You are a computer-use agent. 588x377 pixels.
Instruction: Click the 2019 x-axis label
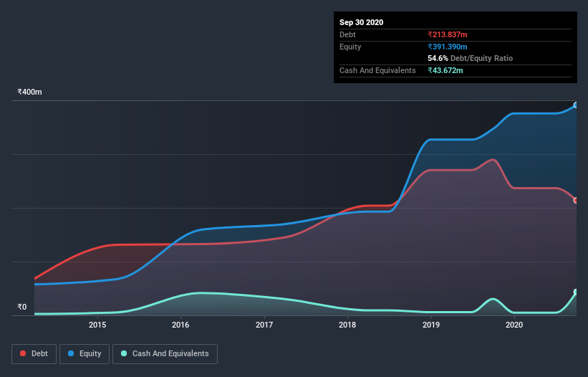[431, 325]
